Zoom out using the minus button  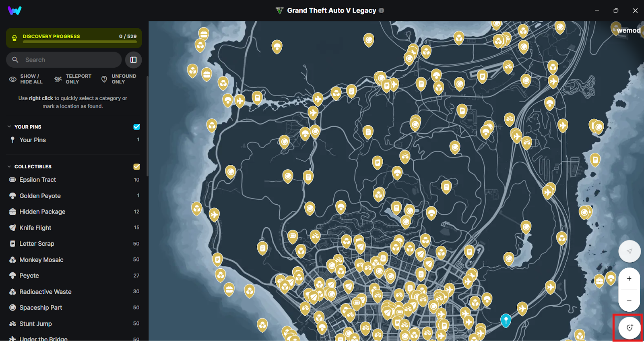[629, 301]
